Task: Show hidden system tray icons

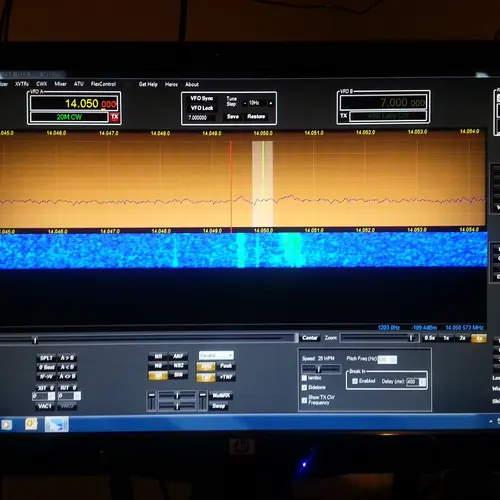Action: click(491, 422)
